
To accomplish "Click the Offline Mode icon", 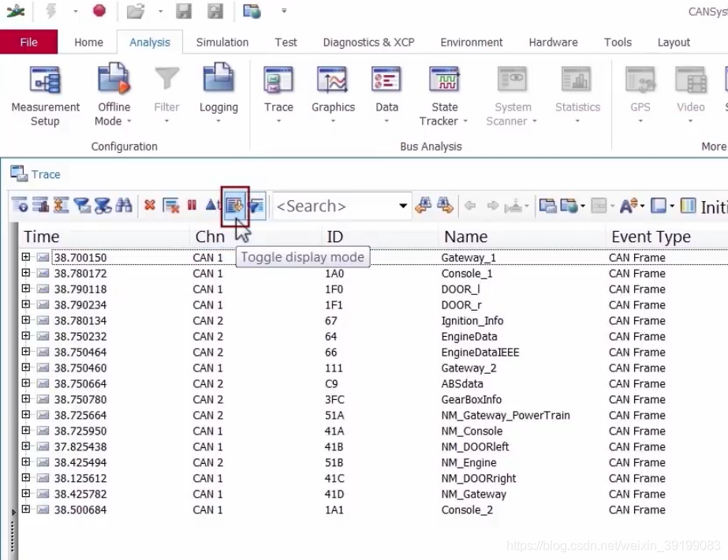I will 114,79.
